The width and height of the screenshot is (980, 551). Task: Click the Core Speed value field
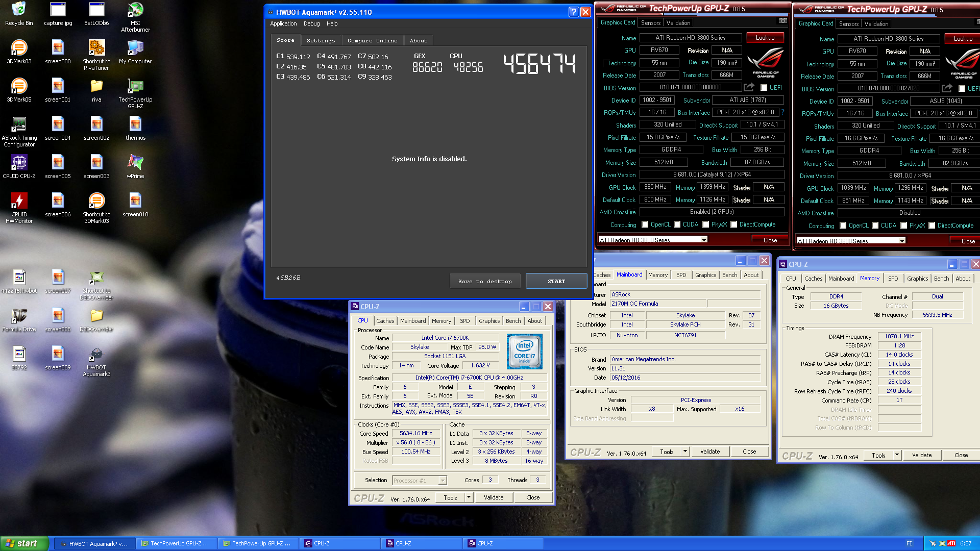(x=416, y=433)
